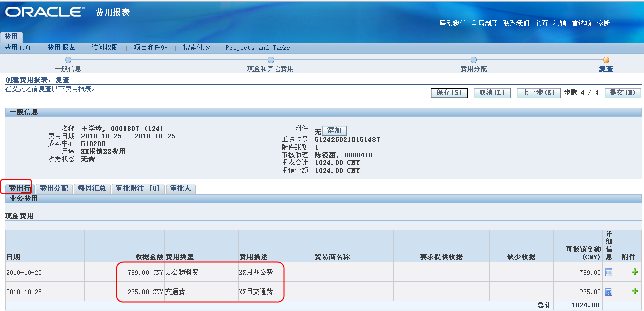This screenshot has height=311, width=644.
Task: Select the 现金和其它费用 train step circle
Action: 271,59
